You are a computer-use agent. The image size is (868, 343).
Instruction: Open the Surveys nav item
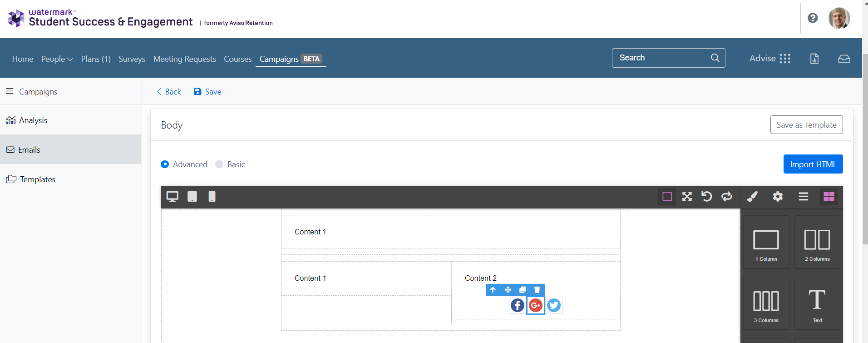point(132,59)
